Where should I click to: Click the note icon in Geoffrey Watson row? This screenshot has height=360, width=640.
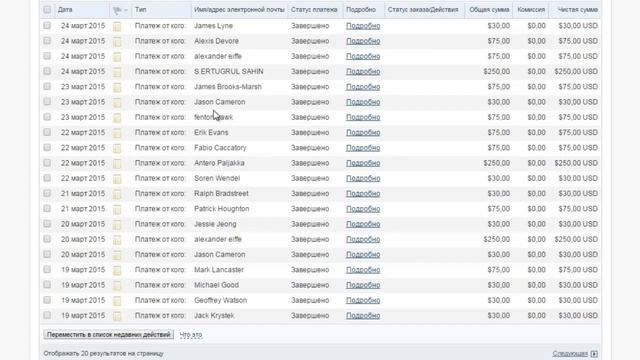117,301
